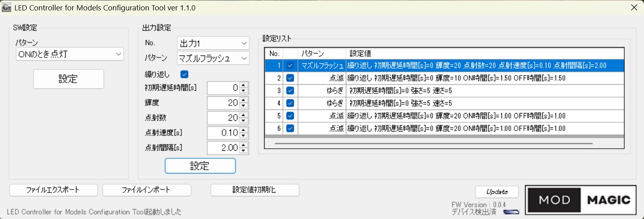644x219 pixels.
Task: Open output pattern dropdown マズルフラッシュ
Action: tap(213, 58)
